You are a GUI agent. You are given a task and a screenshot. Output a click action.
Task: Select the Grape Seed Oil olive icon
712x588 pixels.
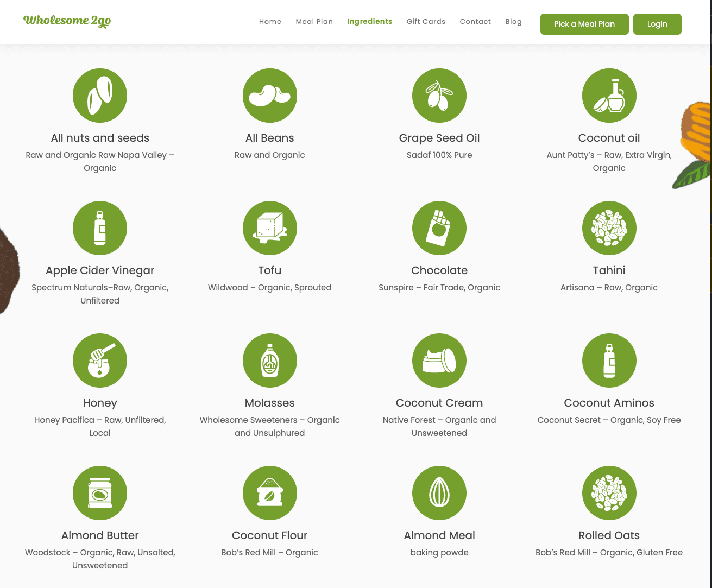(439, 96)
